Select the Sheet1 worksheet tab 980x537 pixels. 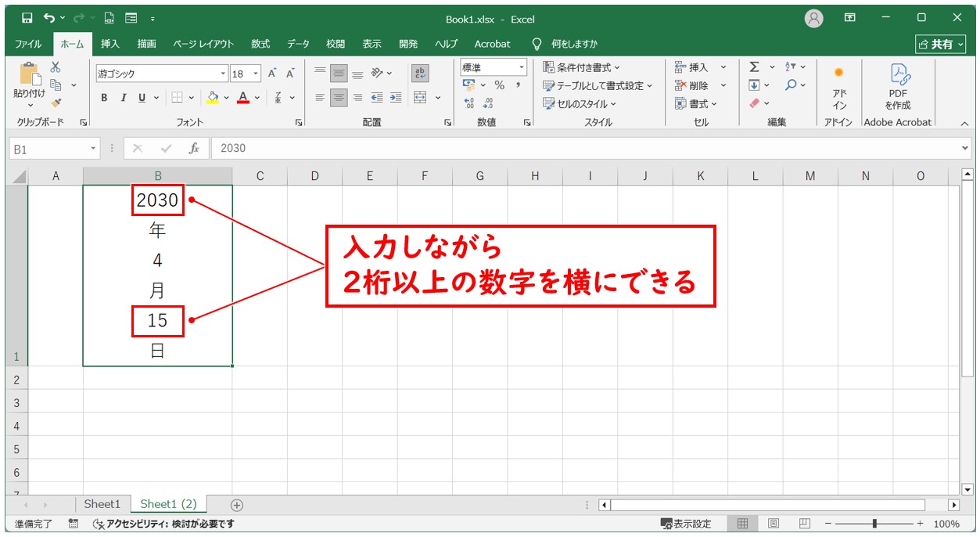click(102, 504)
